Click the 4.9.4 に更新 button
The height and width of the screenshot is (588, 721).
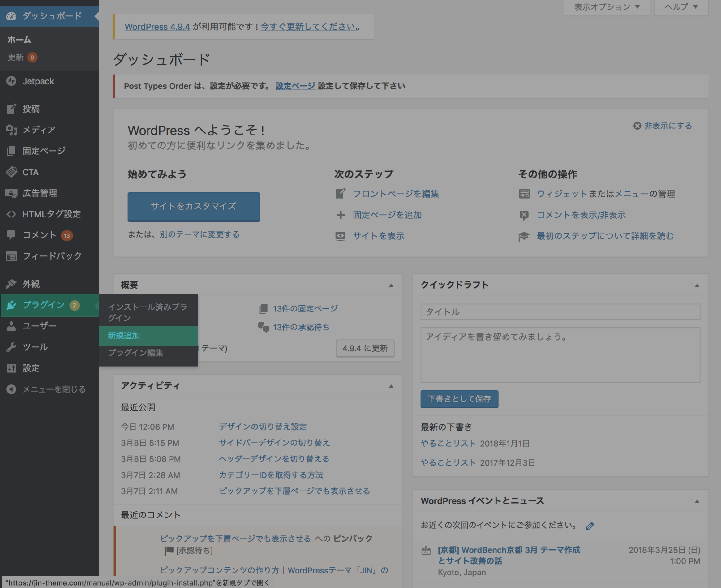pos(365,348)
